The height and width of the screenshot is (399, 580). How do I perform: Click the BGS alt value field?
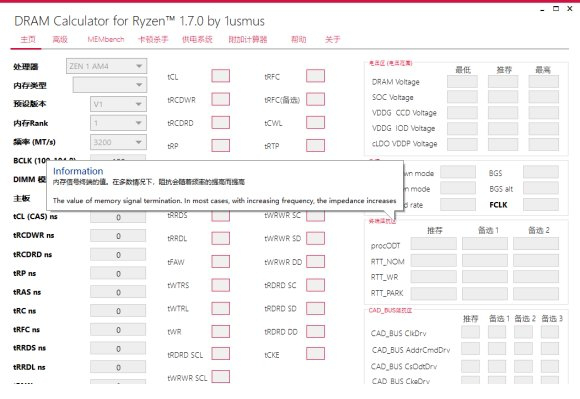[541, 188]
